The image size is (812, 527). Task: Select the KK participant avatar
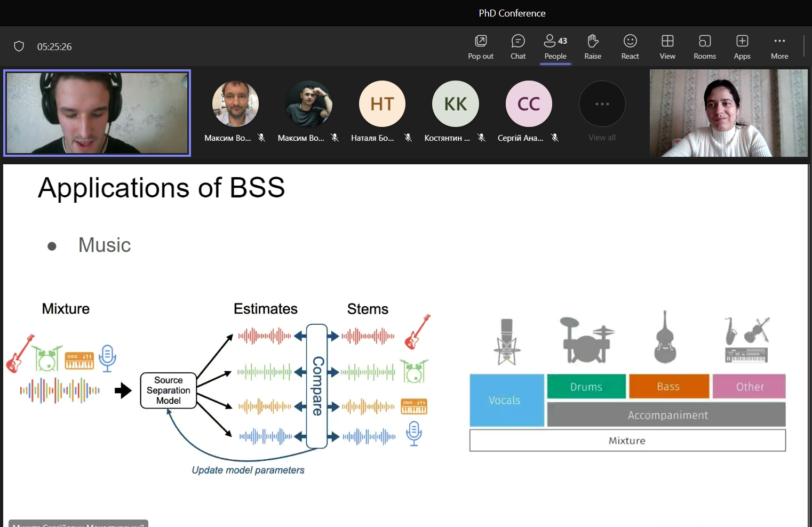pyautogui.click(x=455, y=104)
